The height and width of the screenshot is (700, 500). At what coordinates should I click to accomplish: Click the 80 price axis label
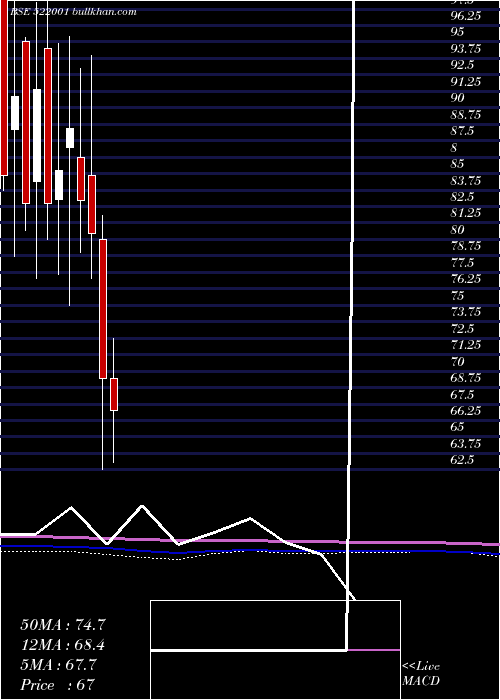457,230
